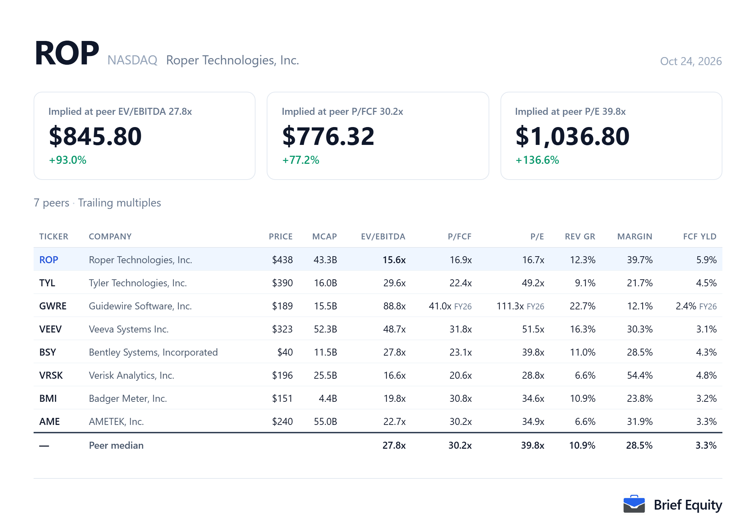
Task: Click the TICKER column header
Action: click(x=54, y=237)
